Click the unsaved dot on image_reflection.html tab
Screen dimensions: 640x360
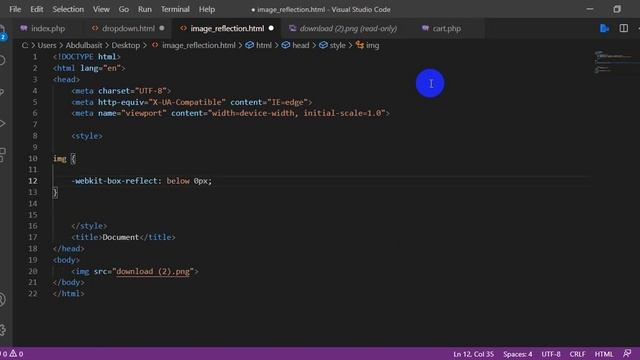click(271, 28)
